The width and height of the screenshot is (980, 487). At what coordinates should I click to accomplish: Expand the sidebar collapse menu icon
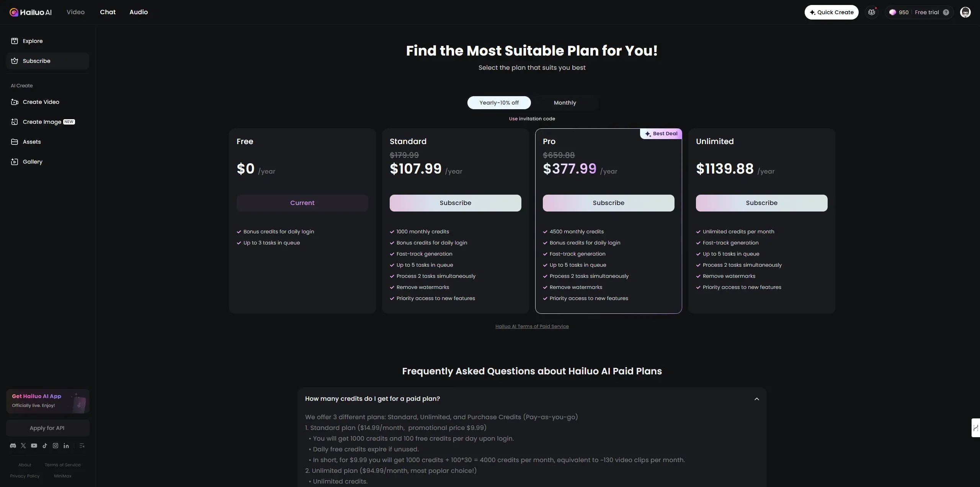pyautogui.click(x=82, y=446)
